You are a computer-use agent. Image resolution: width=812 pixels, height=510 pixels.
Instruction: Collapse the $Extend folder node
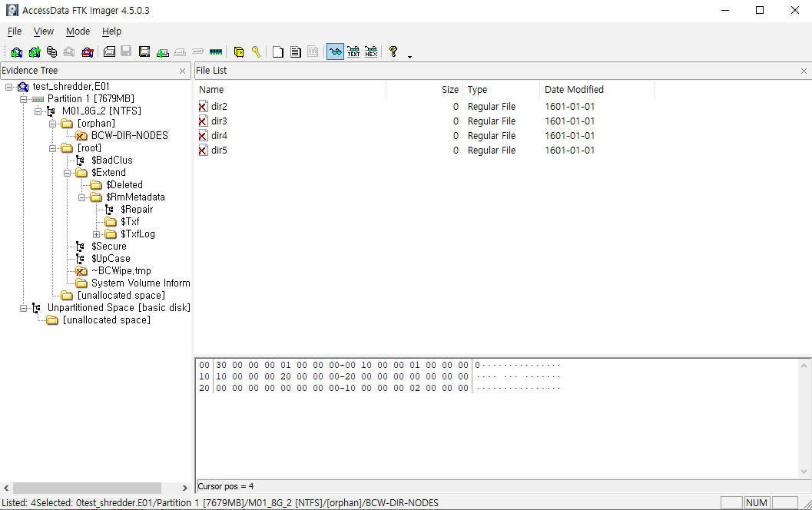[68, 173]
